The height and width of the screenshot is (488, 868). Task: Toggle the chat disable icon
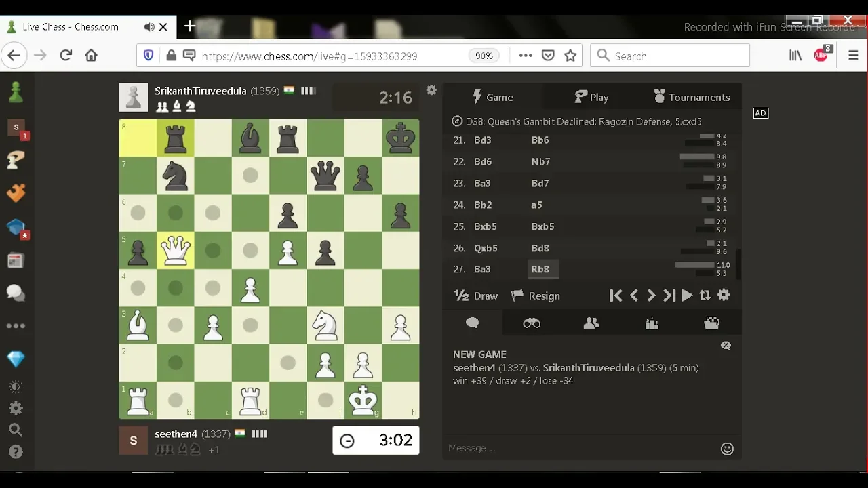[726, 346]
